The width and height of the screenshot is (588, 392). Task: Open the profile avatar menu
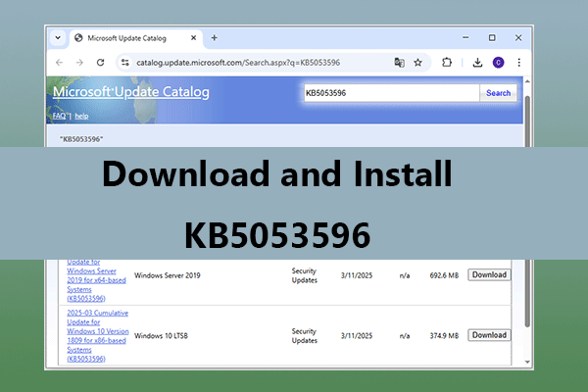[x=499, y=63]
